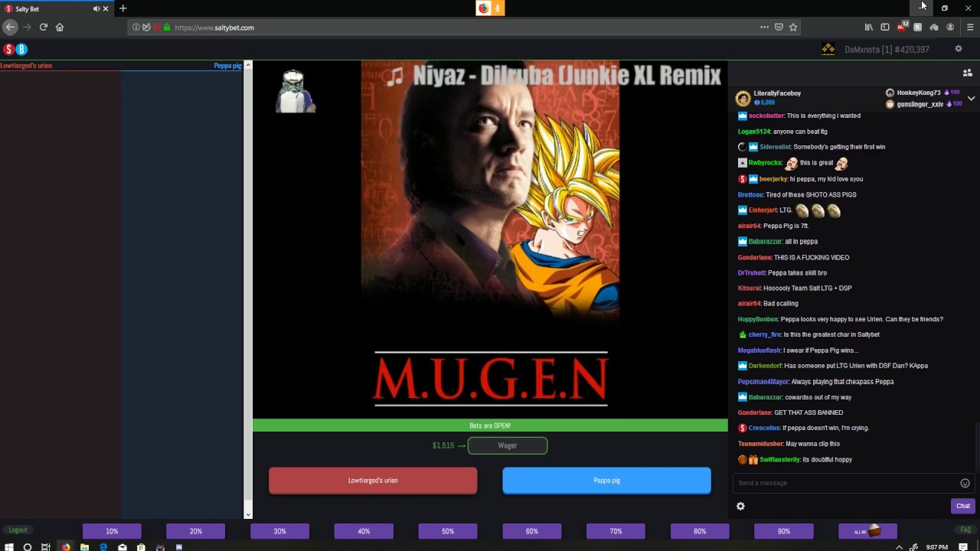Open the Firefox Library menu
The width and height of the screenshot is (980, 551).
click(x=868, y=28)
